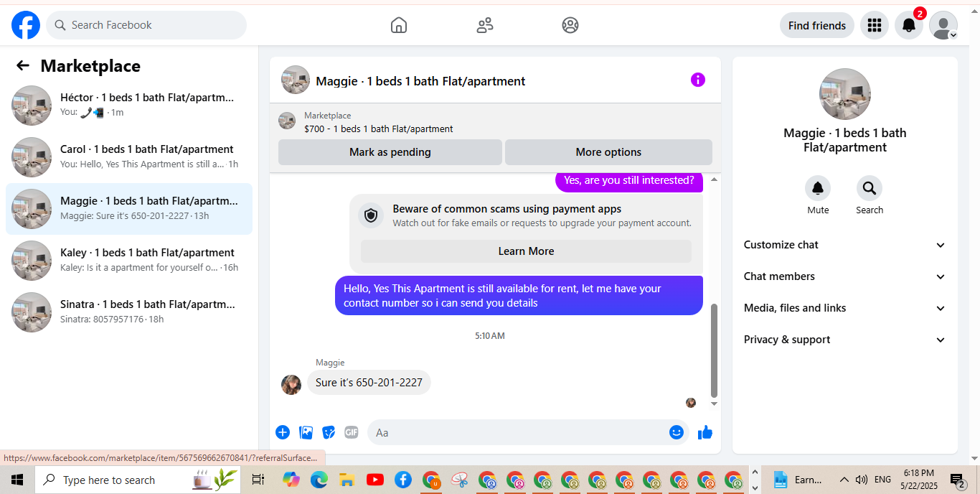
Task: Click Learn More on scam warning
Action: pos(526,251)
